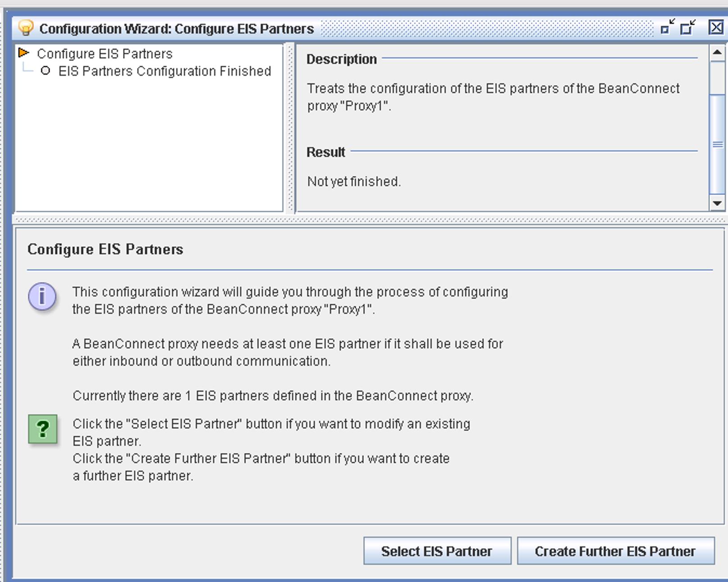Click the restore (large square) title bar icon
The width and height of the screenshot is (728, 582).
[x=688, y=27]
